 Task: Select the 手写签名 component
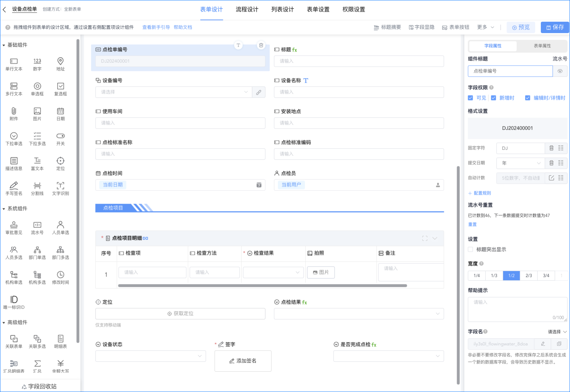point(14,188)
